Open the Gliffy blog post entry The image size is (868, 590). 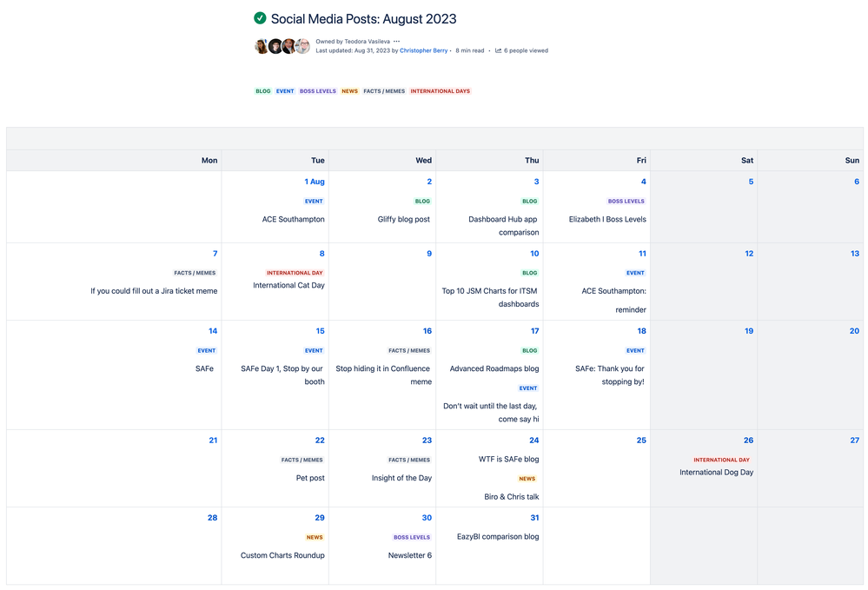[x=403, y=219]
